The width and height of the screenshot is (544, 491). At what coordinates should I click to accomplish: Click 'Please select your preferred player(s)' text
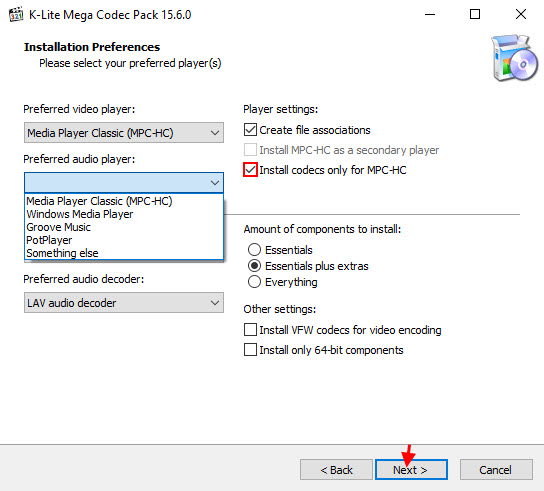tap(130, 64)
